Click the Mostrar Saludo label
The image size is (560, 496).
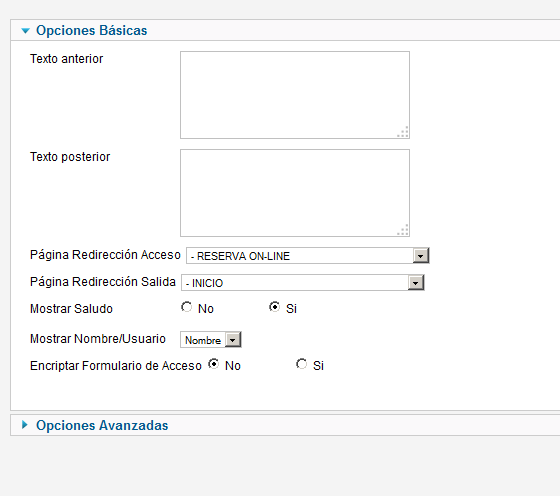pyautogui.click(x=71, y=309)
